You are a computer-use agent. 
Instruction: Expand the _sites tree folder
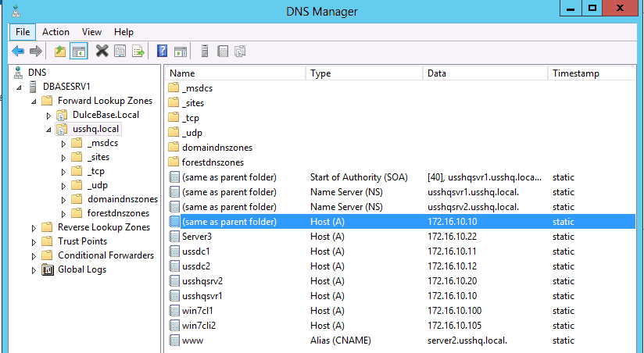(63, 158)
